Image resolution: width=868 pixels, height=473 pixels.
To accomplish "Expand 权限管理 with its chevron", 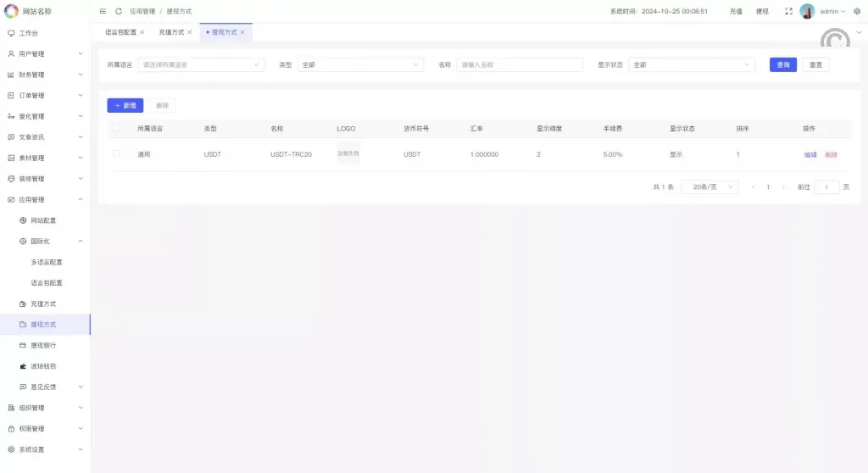I will tap(81, 429).
